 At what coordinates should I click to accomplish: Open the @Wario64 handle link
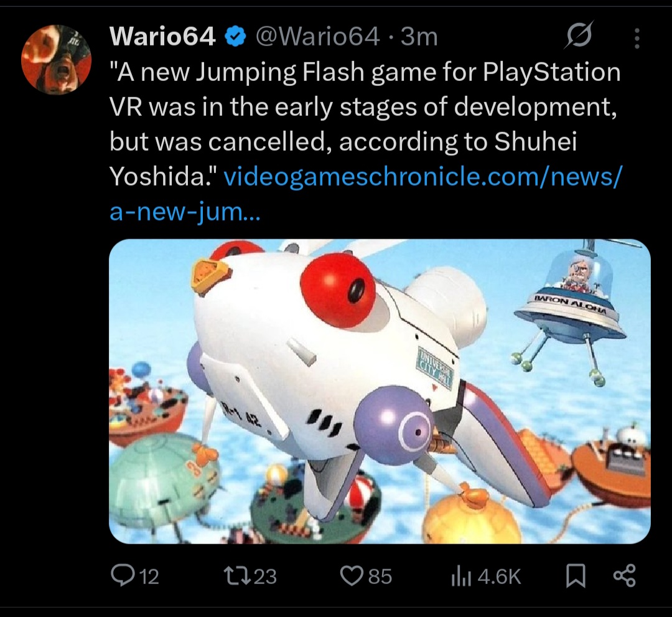pos(317,37)
